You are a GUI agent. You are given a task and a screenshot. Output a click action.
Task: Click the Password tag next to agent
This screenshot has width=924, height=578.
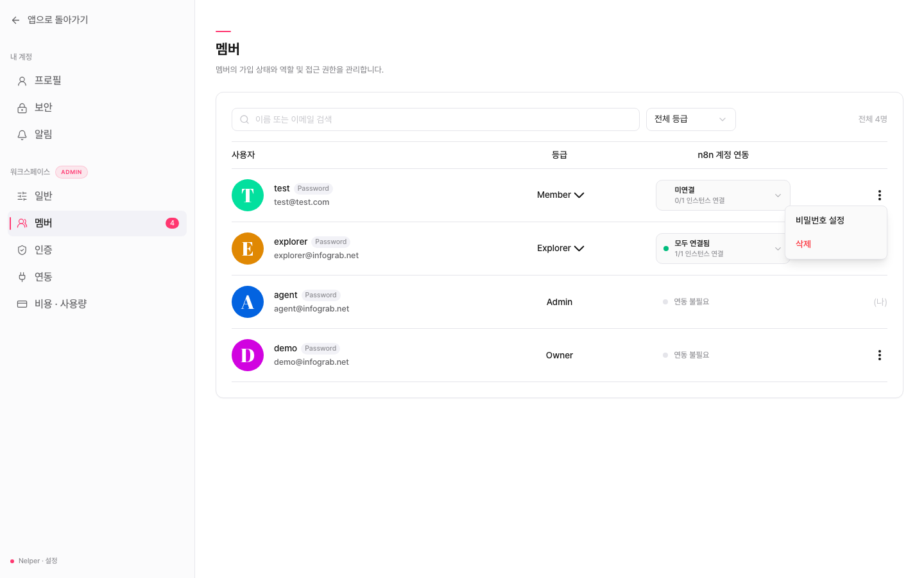(x=321, y=295)
